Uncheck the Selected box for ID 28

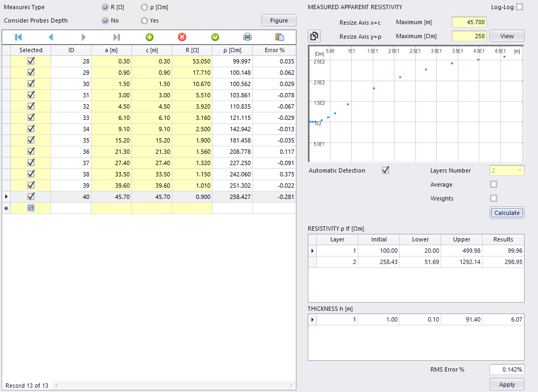(31, 61)
